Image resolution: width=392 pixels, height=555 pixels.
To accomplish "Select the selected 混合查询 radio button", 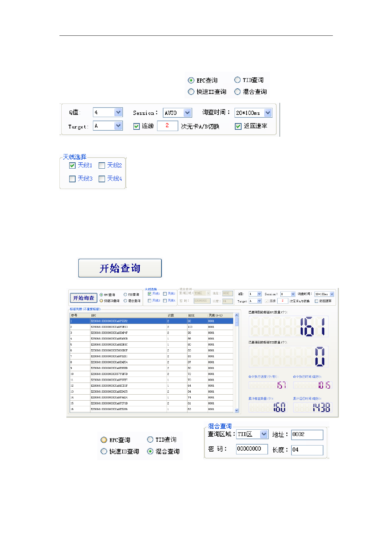I will tap(150, 451).
